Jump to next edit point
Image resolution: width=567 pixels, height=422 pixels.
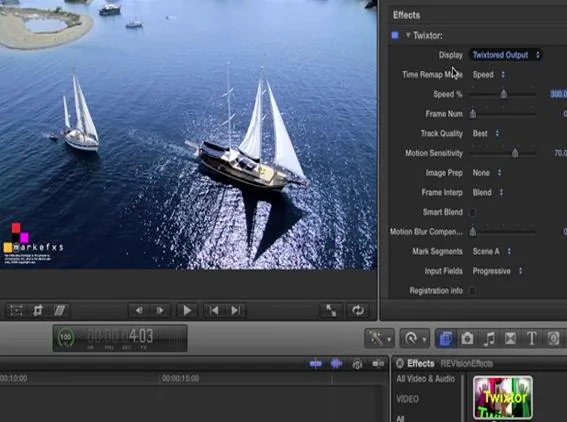tap(235, 310)
